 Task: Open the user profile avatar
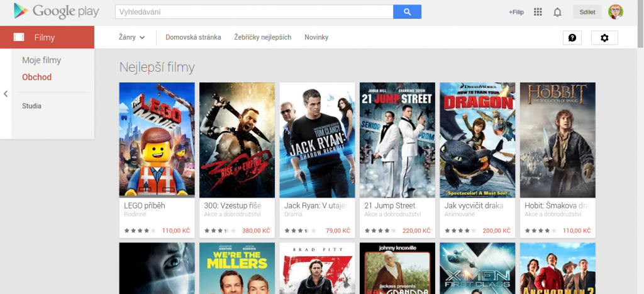coord(615,12)
